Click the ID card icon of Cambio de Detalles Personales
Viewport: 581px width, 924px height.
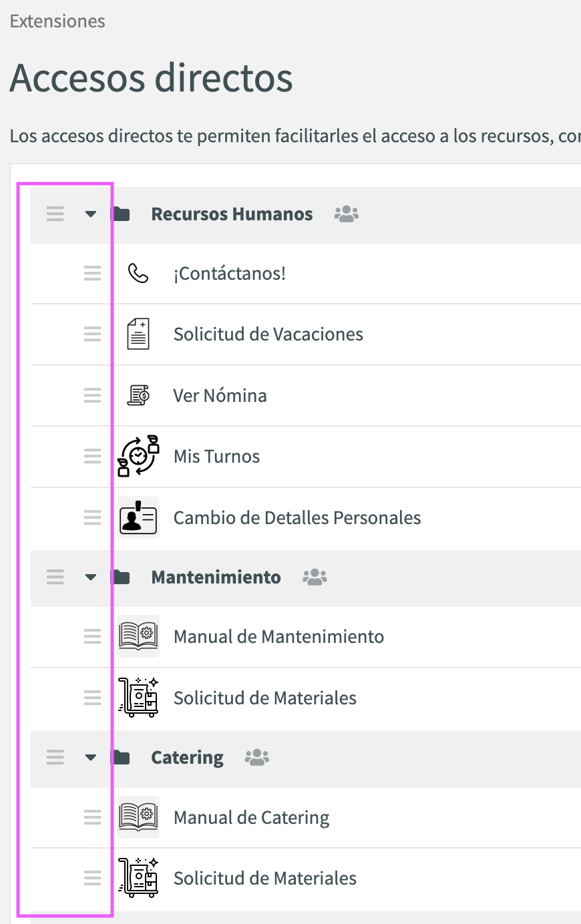tap(138, 517)
